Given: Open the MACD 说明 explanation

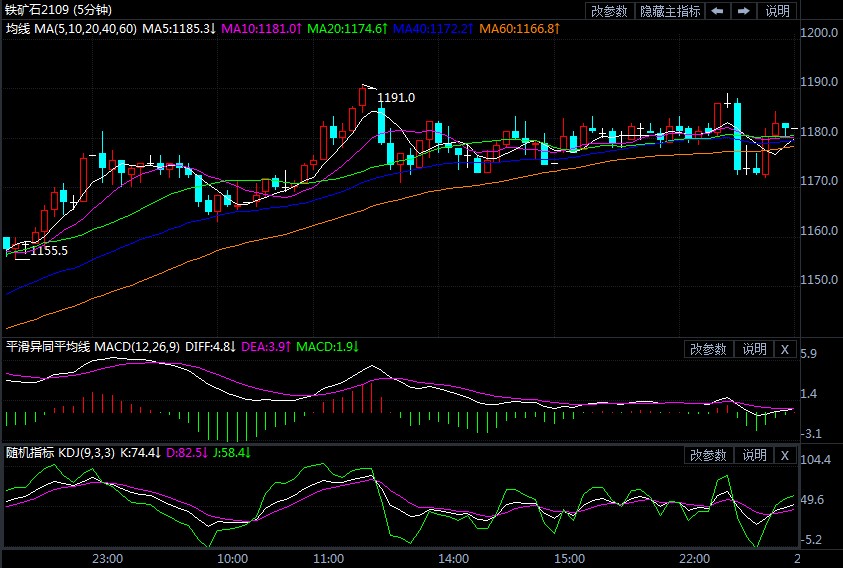Looking at the screenshot, I should coord(753,349).
